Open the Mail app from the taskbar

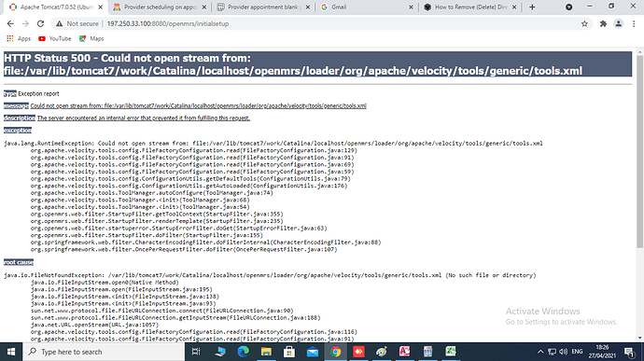(313, 352)
